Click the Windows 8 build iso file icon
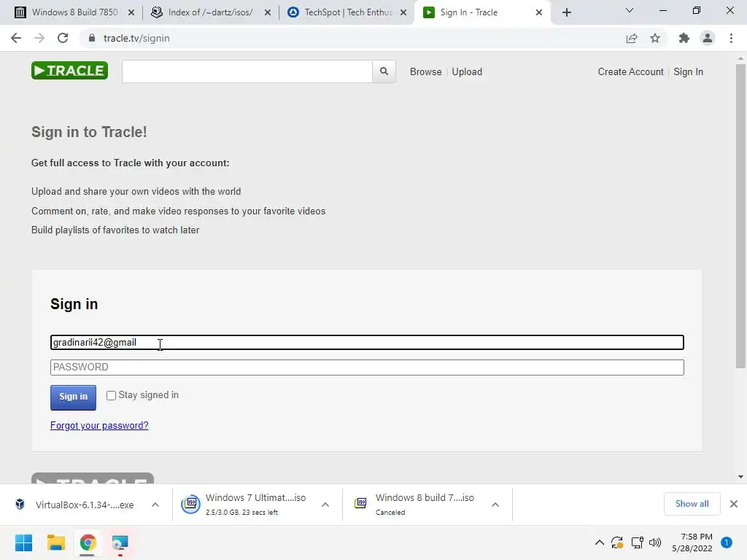 pos(360,503)
